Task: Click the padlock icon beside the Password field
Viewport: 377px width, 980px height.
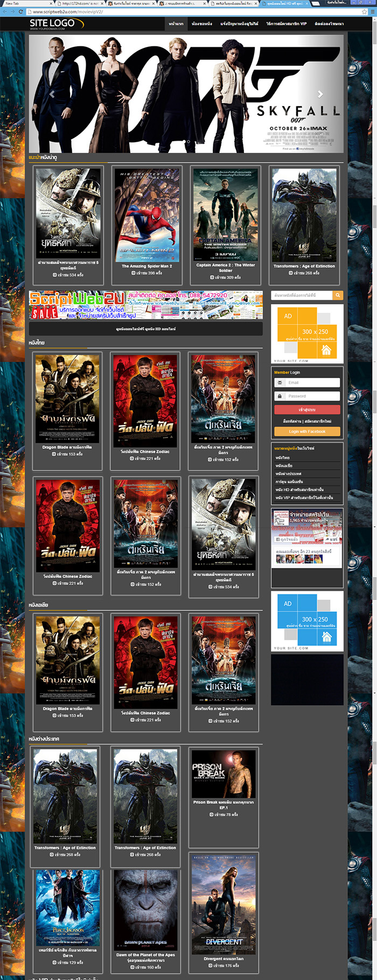Action: pos(279,396)
